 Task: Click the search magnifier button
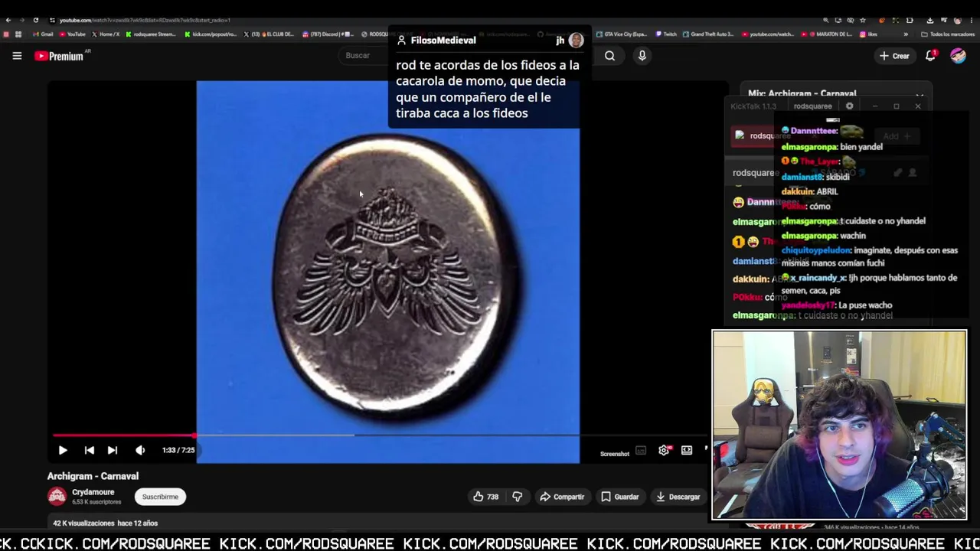pos(609,56)
